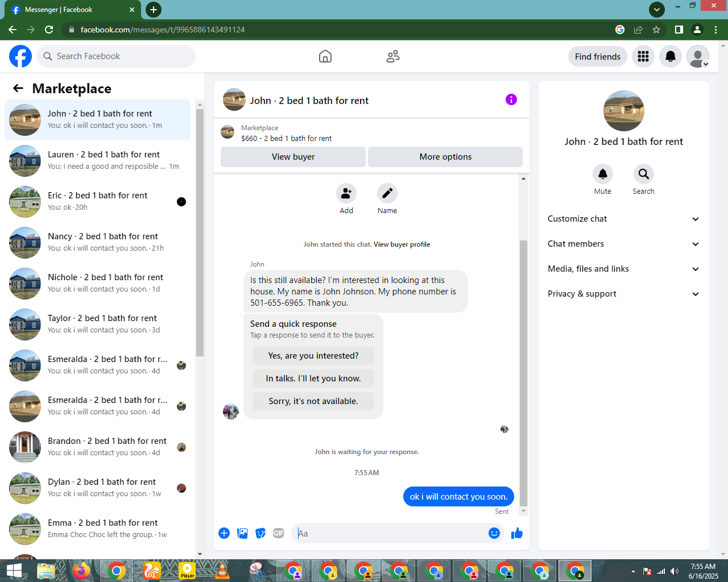The image size is (728, 582).
Task: Open the account profile avatar menu
Action: (x=698, y=56)
